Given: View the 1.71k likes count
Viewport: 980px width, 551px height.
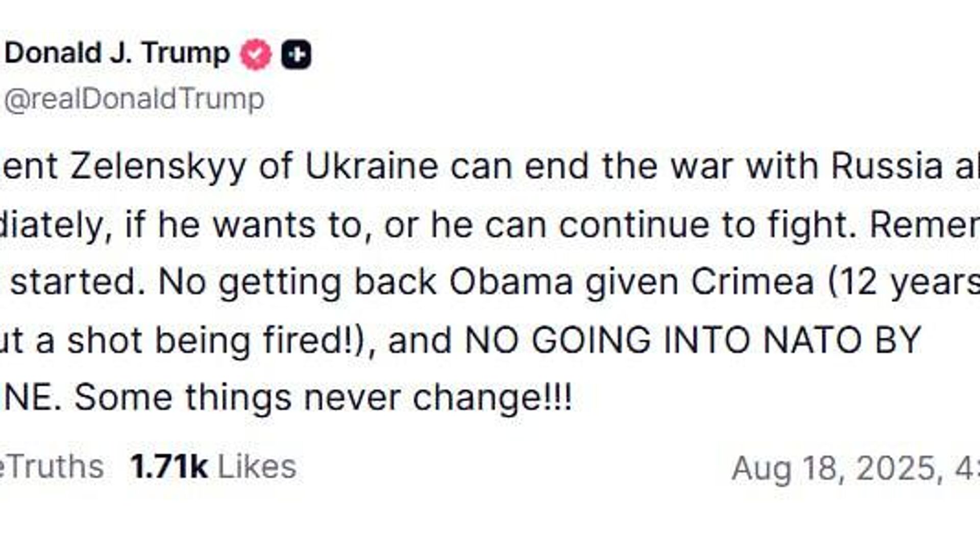Looking at the screenshot, I should pyautogui.click(x=169, y=466).
